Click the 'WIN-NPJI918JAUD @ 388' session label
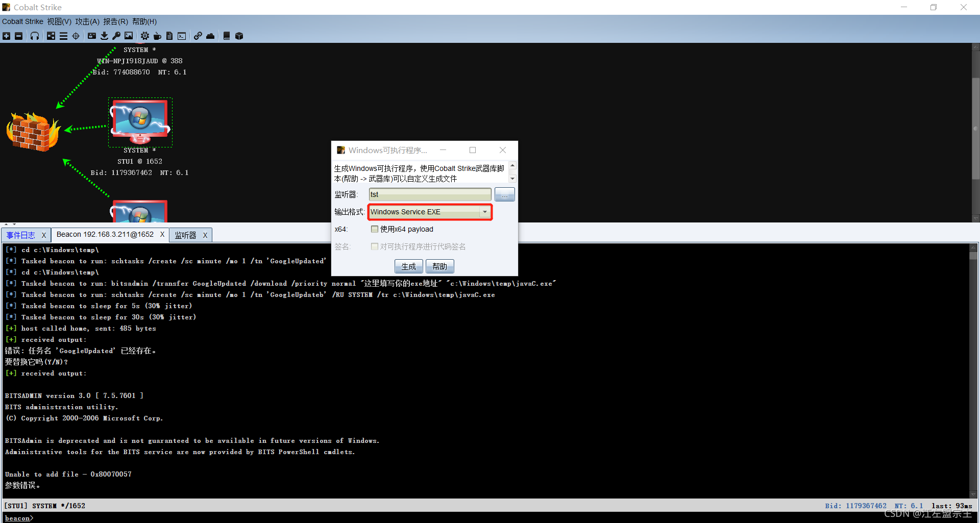980x523 pixels. coord(140,61)
